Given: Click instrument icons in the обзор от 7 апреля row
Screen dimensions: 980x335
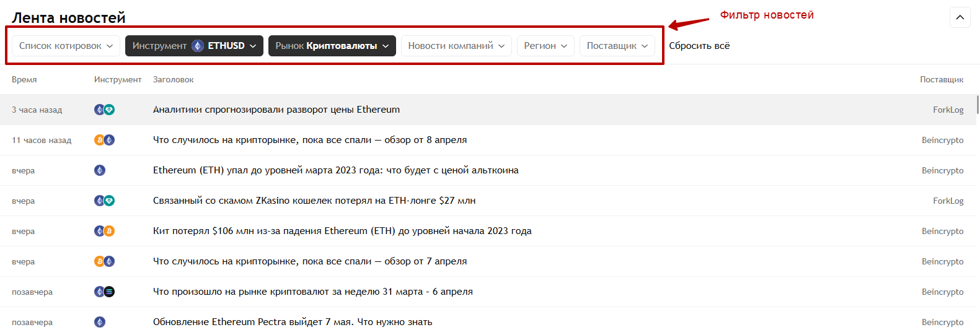Looking at the screenshot, I should 104,261.
